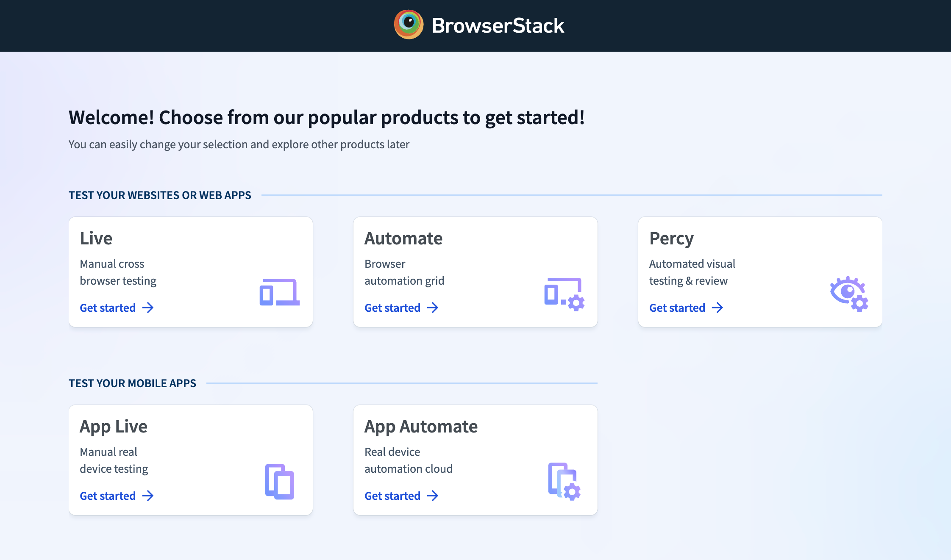
Task: Click the arrow beside App Automate's Get started
Action: click(x=433, y=496)
